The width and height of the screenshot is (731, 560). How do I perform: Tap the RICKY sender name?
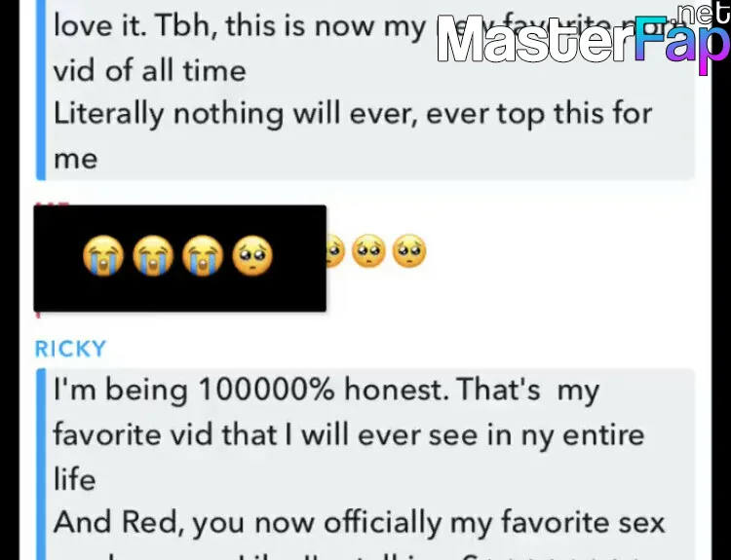[71, 349]
